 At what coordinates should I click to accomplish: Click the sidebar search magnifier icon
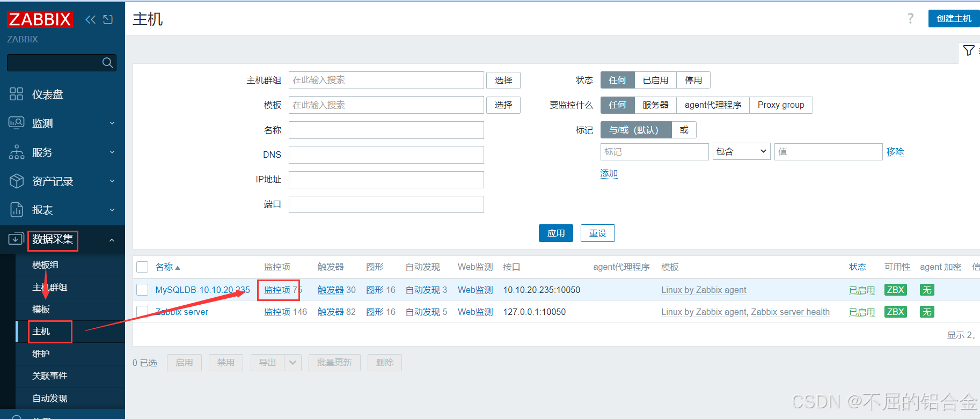tap(108, 63)
